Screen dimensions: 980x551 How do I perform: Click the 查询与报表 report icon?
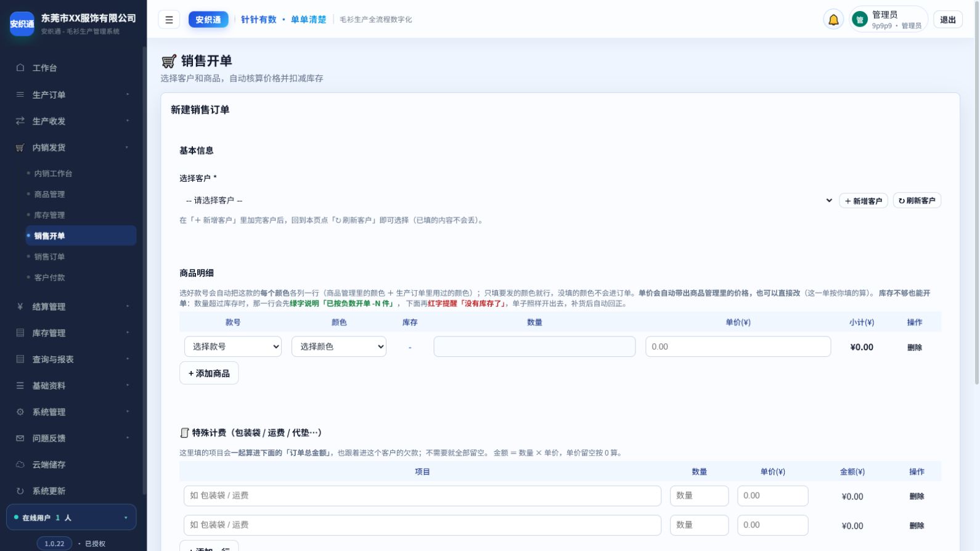point(20,359)
